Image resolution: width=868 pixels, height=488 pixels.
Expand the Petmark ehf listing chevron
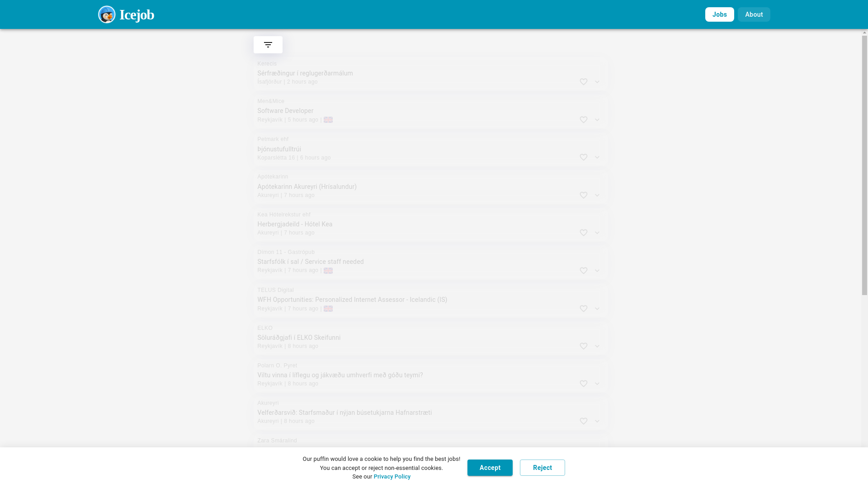[597, 157]
